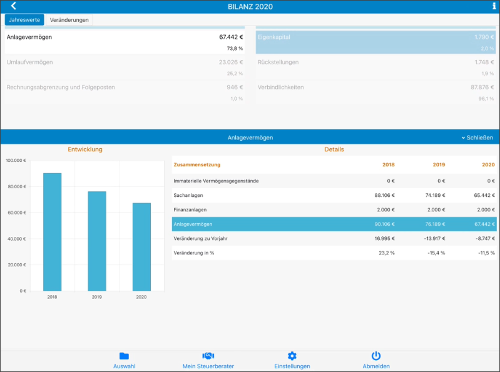Select the Rückstellungen balance row
Screen dimensions: 500x372
[x=376, y=67]
